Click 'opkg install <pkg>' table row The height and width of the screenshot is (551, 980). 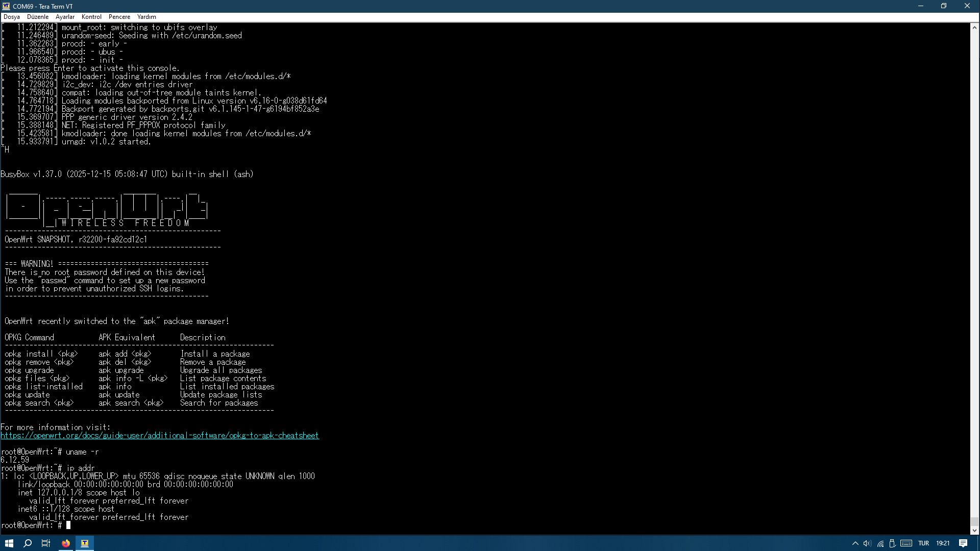pyautogui.click(x=128, y=354)
